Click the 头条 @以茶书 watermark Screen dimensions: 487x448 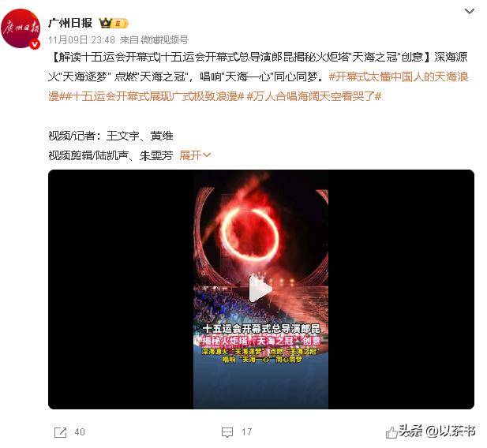[437, 431]
